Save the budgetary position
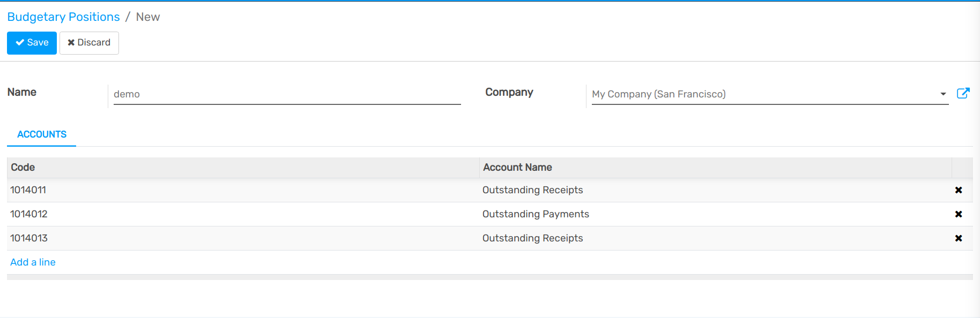The width and height of the screenshot is (980, 318). click(x=32, y=43)
